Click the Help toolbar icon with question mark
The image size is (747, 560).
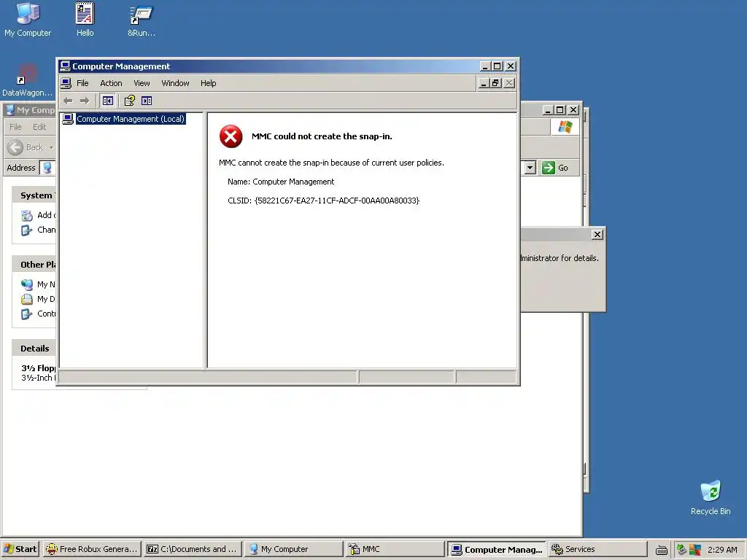tap(129, 101)
